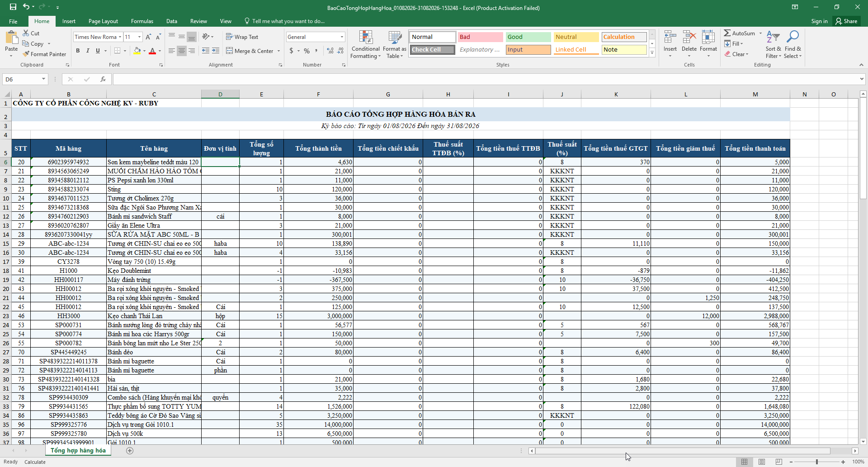Increase font size with the A-up icon
This screenshot has height=467, width=868.
click(148, 37)
